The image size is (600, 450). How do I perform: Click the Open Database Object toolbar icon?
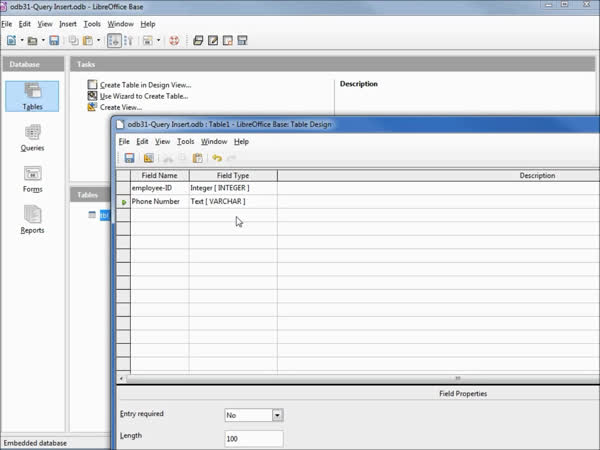198,40
